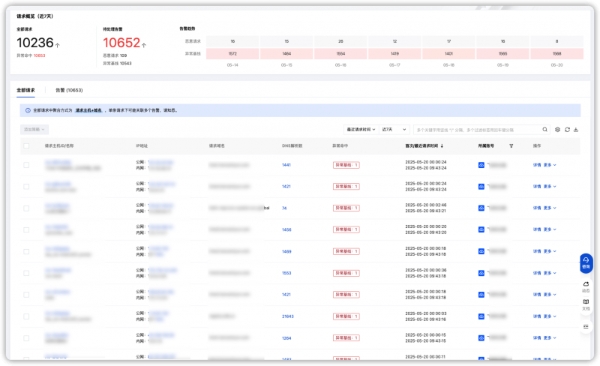The image size is (600, 366).
Task: Check the checkbox of the first table row
Action: click(x=26, y=165)
